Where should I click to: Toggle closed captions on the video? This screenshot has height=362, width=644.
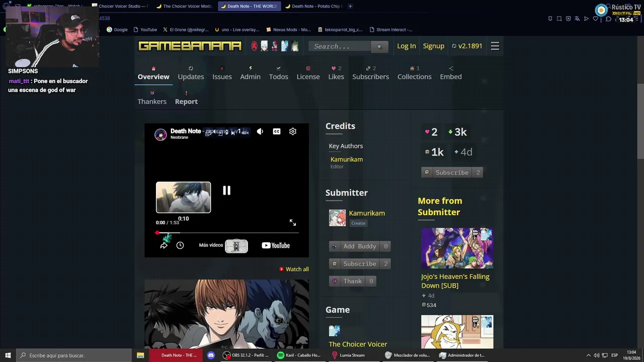click(277, 131)
